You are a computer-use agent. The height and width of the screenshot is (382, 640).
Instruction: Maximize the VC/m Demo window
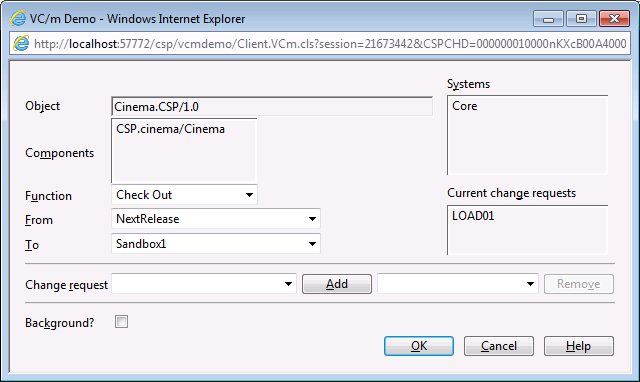(x=581, y=19)
